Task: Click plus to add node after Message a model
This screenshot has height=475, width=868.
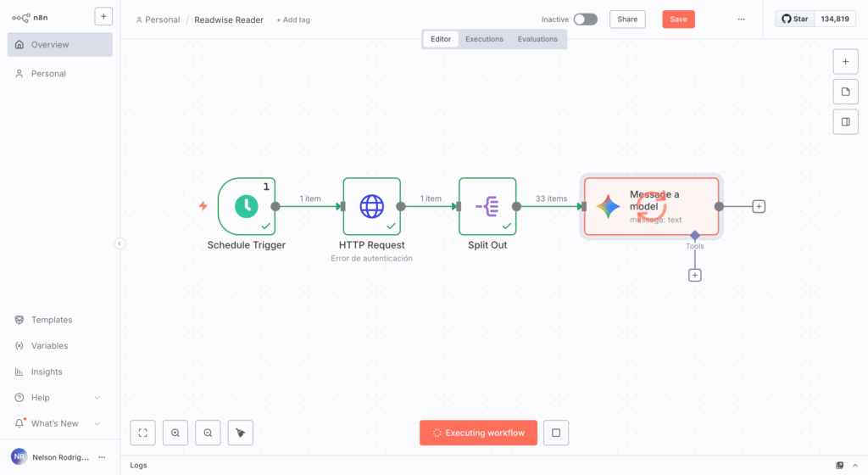Action: pyautogui.click(x=759, y=206)
